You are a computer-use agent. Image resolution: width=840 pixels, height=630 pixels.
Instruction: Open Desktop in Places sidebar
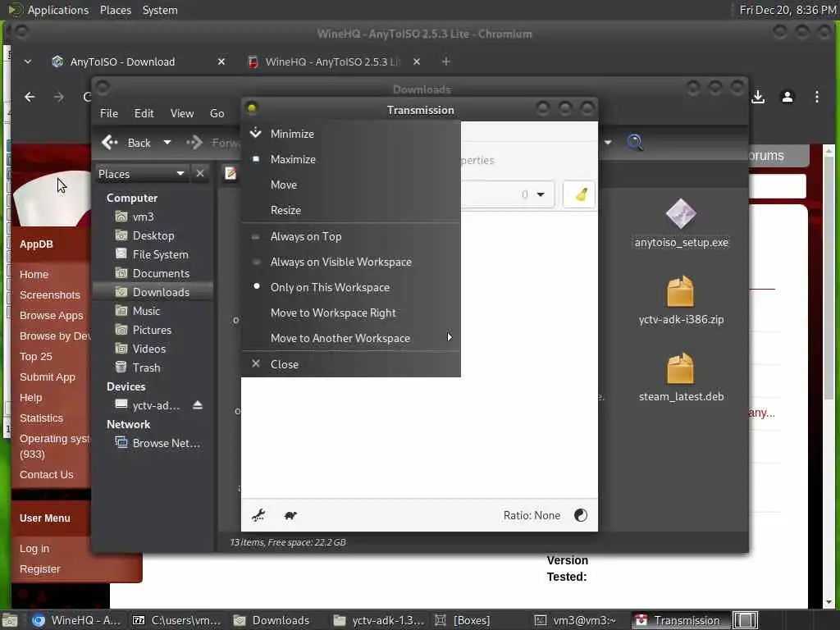[x=153, y=235]
